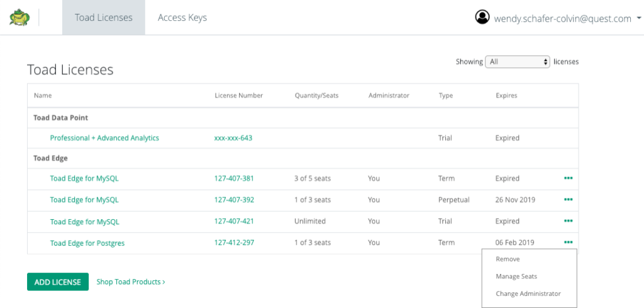Choose Remove from the context menu
This screenshot has height=308, width=644.
508,259
